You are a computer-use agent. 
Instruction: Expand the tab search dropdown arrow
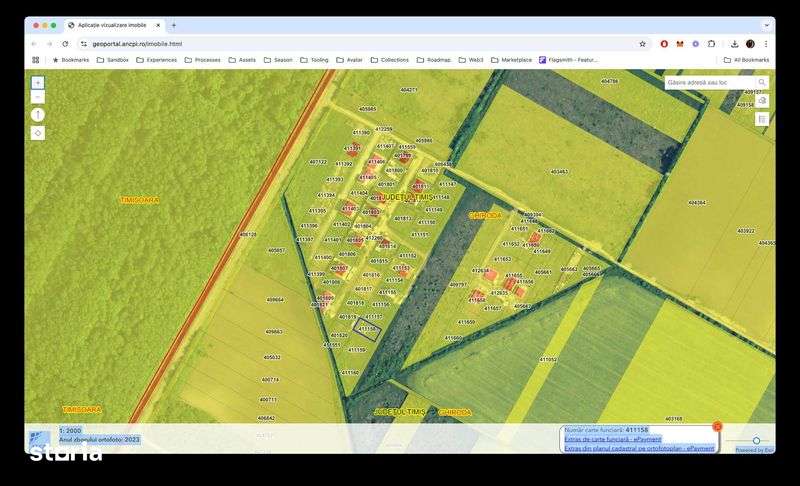(766, 25)
